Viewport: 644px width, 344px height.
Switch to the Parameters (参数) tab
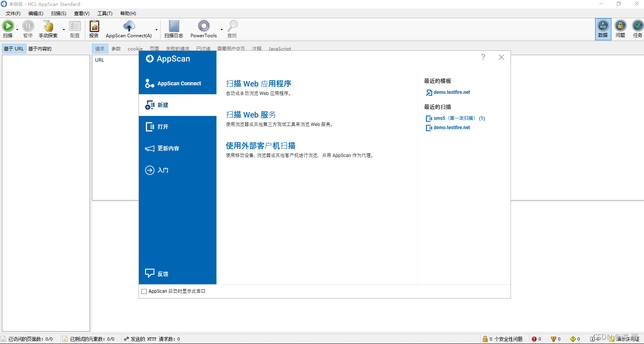[x=116, y=49]
